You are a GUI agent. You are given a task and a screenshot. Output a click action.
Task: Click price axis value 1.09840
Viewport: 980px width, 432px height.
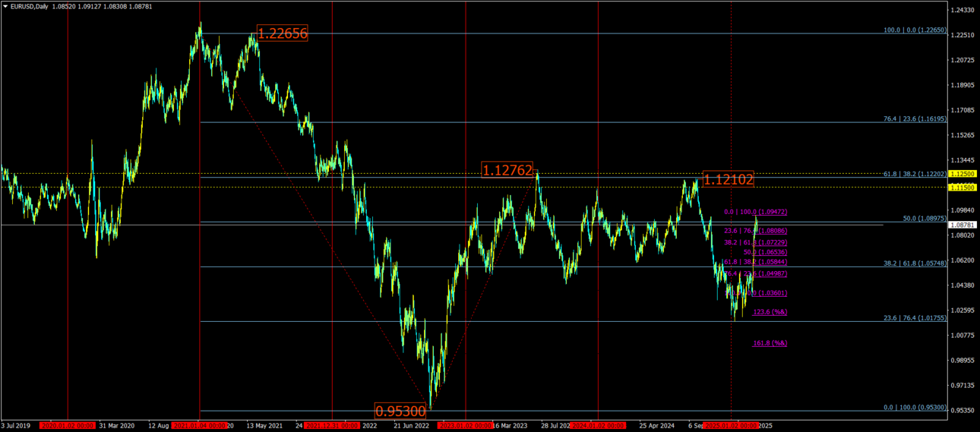click(963, 210)
